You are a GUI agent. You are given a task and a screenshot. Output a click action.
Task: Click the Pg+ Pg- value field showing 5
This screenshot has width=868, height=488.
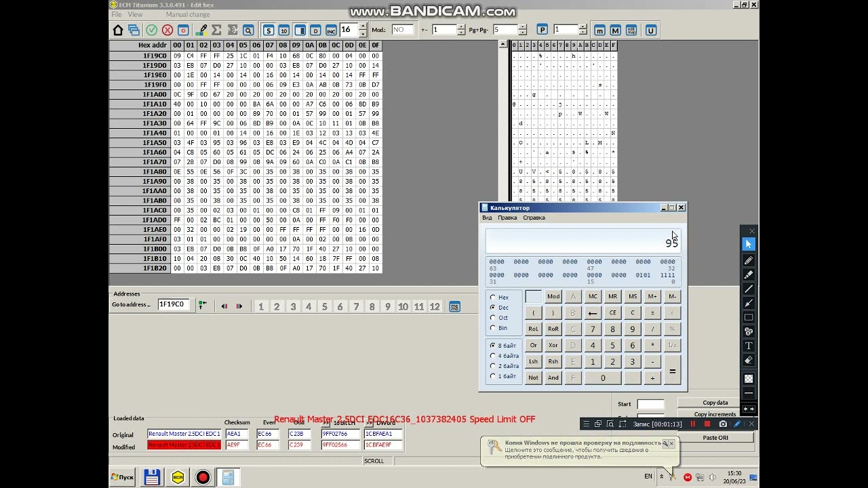[505, 30]
